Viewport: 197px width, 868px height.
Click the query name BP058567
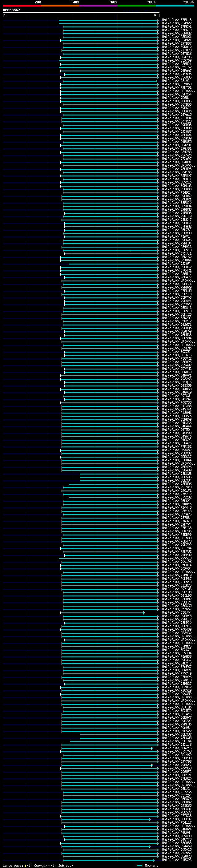11,10
